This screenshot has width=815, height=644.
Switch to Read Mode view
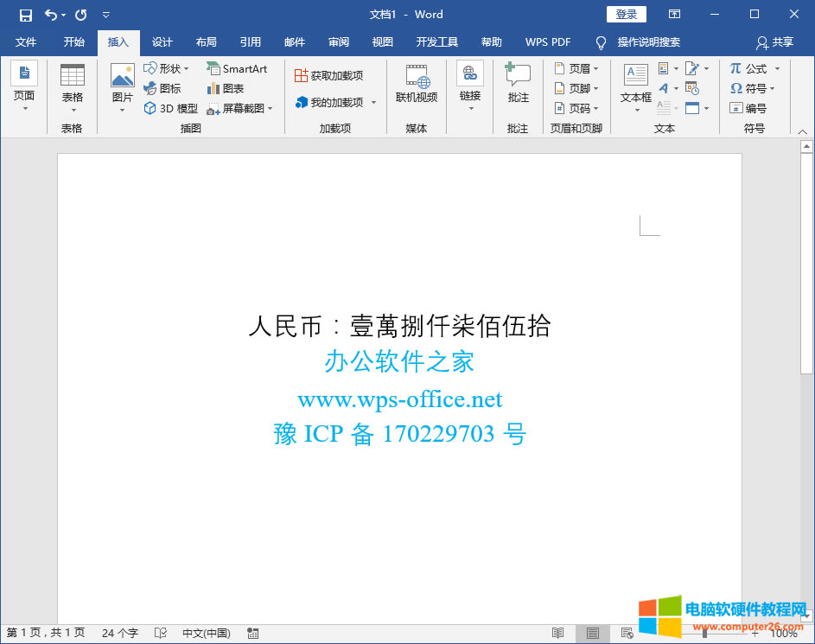pyautogui.click(x=557, y=633)
